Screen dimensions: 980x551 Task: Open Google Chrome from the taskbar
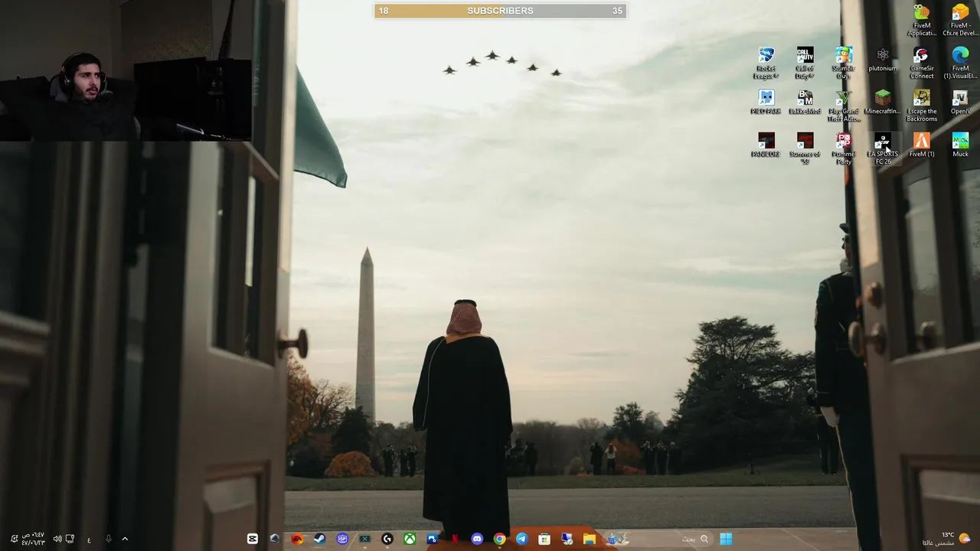point(499,539)
